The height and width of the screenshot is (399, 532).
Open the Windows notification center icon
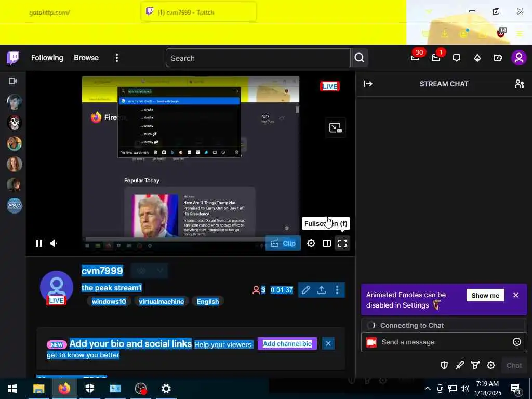516,389
